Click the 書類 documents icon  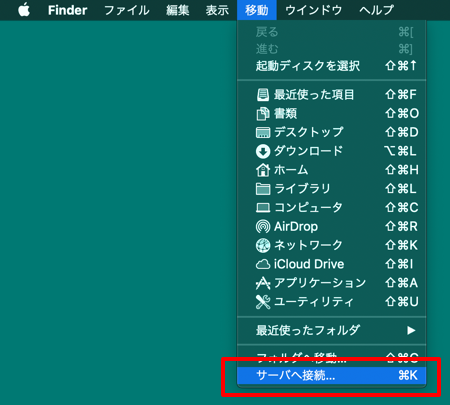click(263, 114)
